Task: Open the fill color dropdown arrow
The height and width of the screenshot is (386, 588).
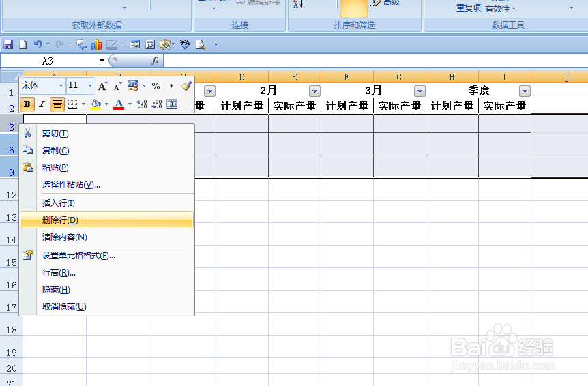Action: click(x=107, y=104)
